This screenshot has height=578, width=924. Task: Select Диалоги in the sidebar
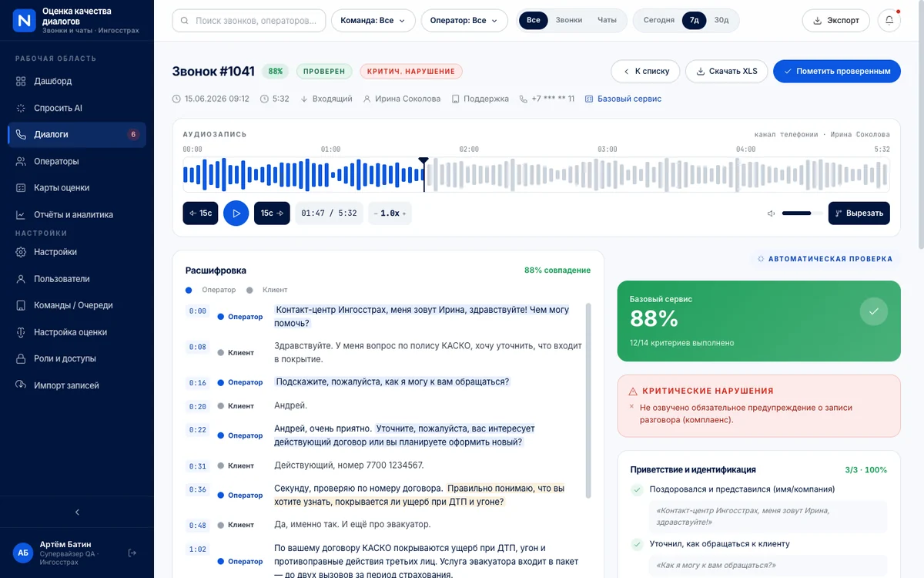[x=77, y=134]
